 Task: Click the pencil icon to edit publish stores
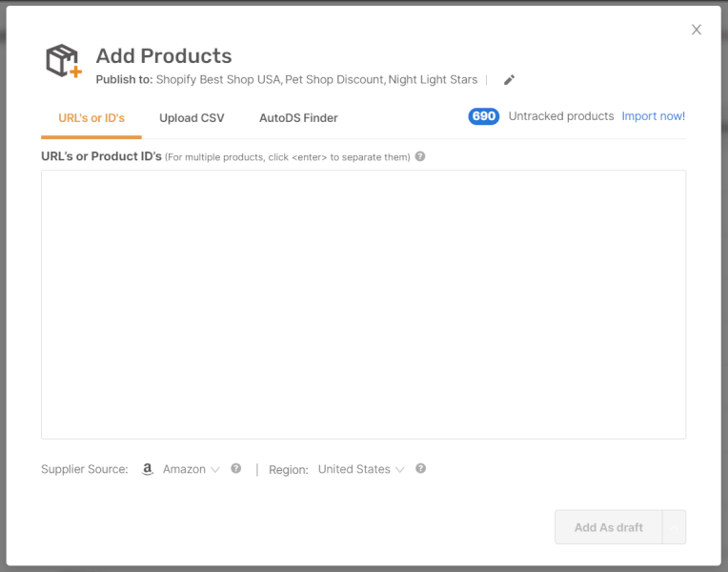coord(510,80)
